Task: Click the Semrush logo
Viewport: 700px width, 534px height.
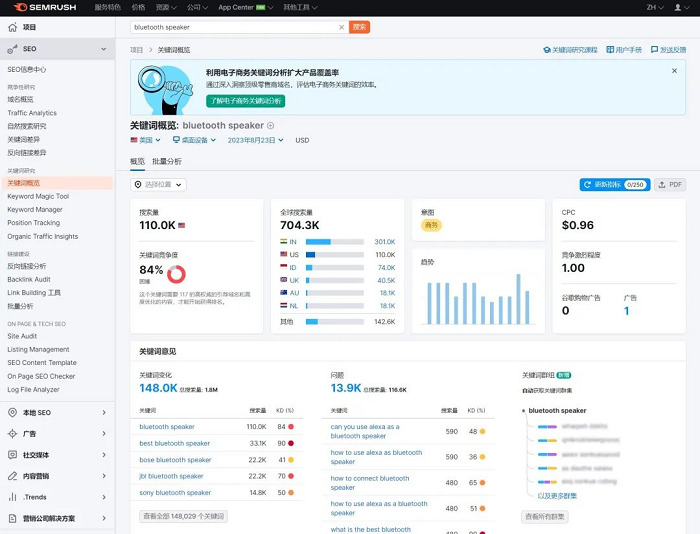Action: [x=45, y=7]
